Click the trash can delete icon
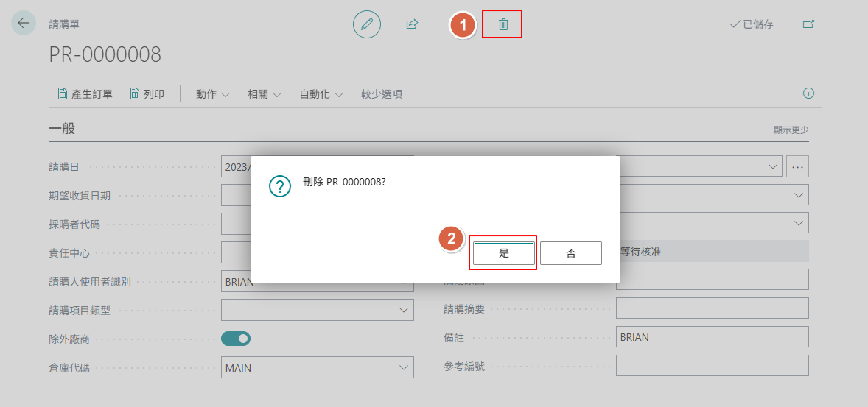Image resolution: width=868 pixels, height=407 pixels. [503, 24]
